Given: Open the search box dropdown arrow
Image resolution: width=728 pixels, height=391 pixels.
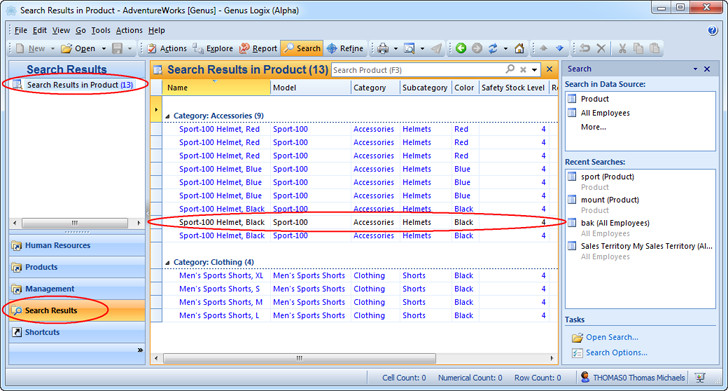Looking at the screenshot, I should [535, 70].
